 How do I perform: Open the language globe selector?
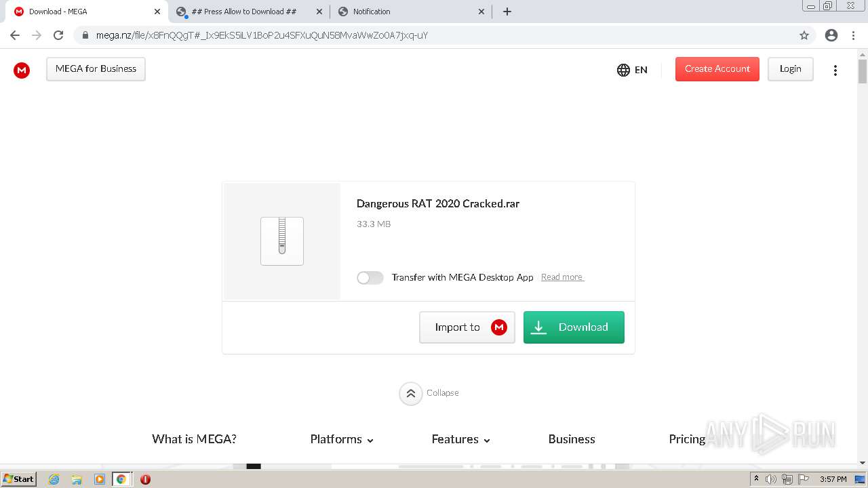coord(623,70)
